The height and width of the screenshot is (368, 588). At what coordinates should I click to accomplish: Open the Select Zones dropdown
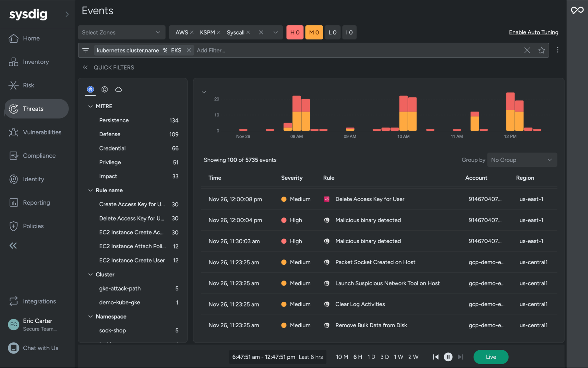click(x=121, y=32)
